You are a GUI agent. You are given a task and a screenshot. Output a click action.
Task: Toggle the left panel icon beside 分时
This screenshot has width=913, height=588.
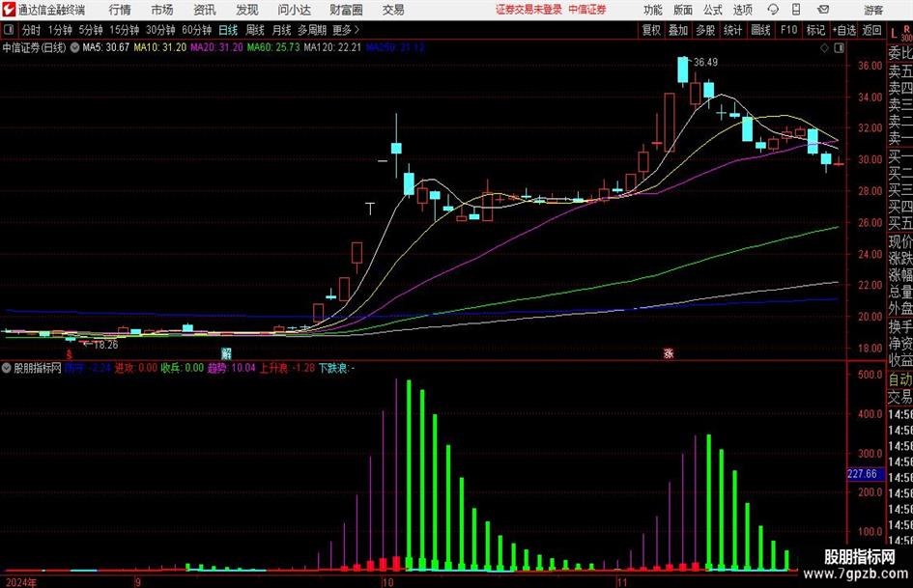[8, 30]
